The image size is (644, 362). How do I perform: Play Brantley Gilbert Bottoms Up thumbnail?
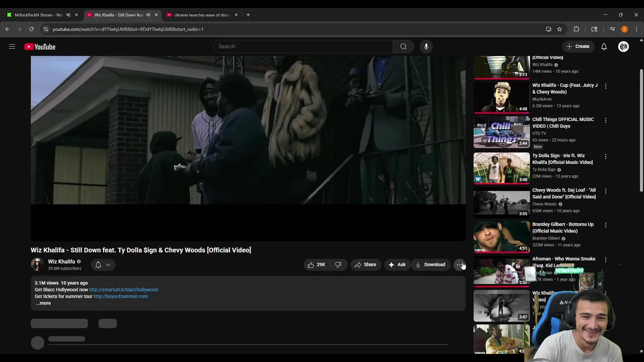pyautogui.click(x=502, y=237)
